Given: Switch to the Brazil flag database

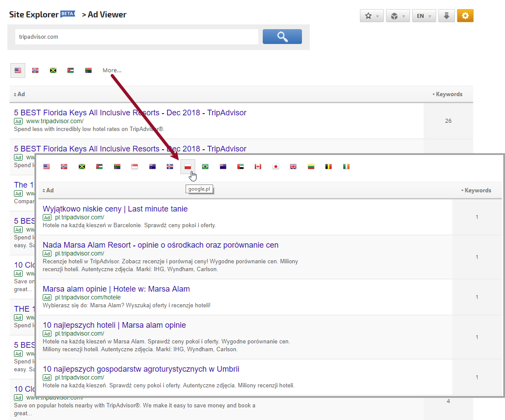Looking at the screenshot, I should pyautogui.click(x=205, y=167).
